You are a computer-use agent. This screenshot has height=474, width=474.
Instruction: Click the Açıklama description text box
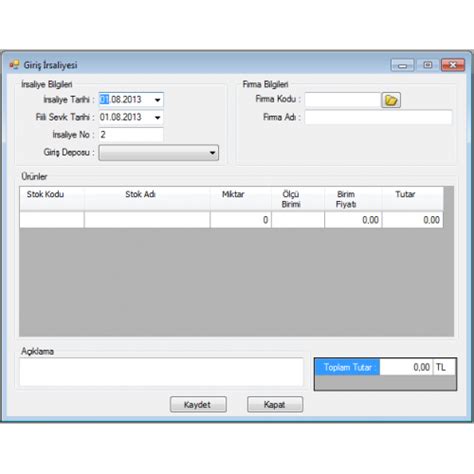tap(161, 372)
